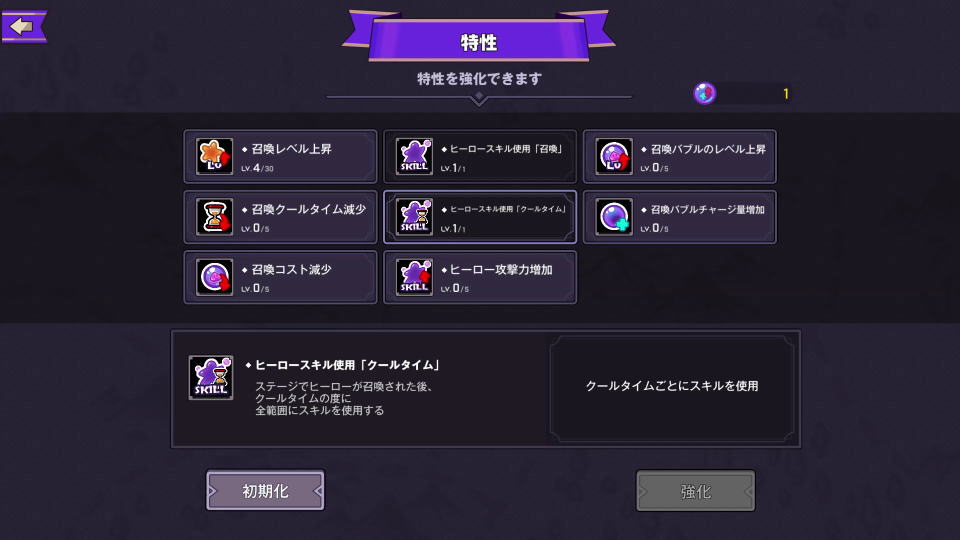Click the クールタイムごとにスキルを使用 effect box
Screen dimensions: 960x540
click(672, 386)
